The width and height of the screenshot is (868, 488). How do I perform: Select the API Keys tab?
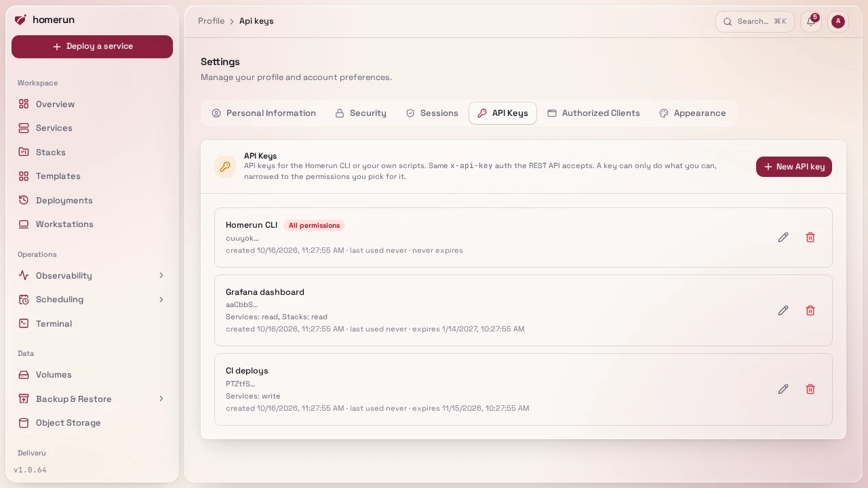click(502, 113)
